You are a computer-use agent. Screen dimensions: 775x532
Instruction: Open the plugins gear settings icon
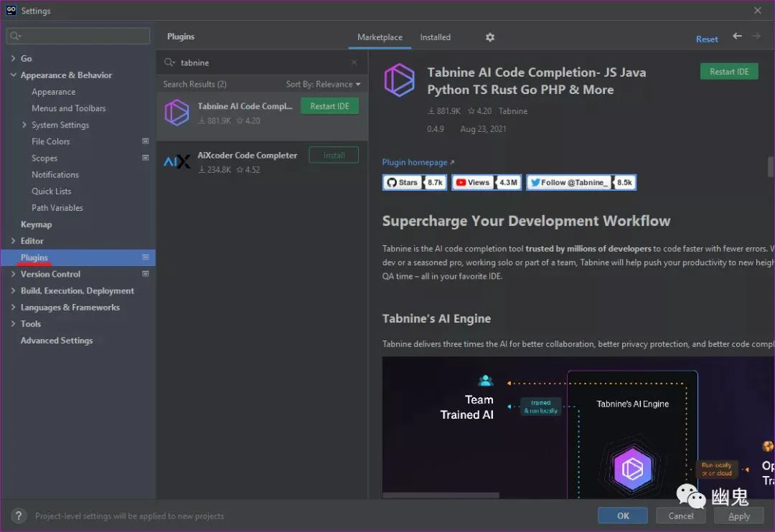(490, 37)
